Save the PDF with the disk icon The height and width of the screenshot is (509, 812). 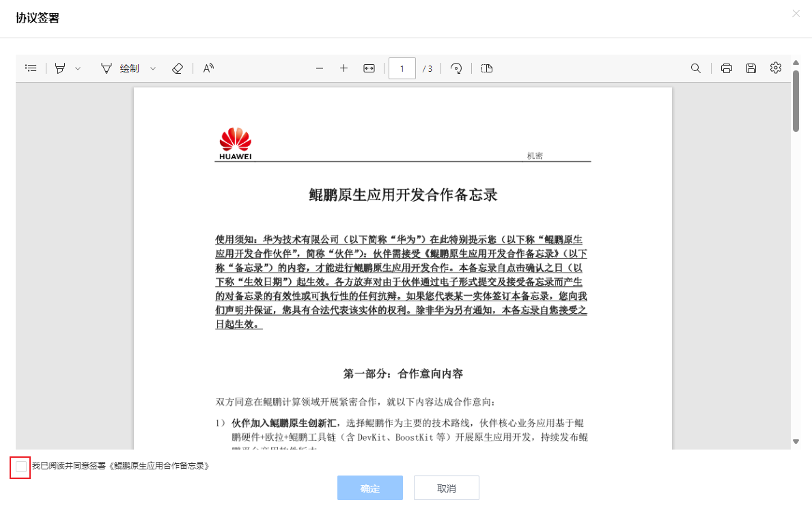[x=751, y=68]
